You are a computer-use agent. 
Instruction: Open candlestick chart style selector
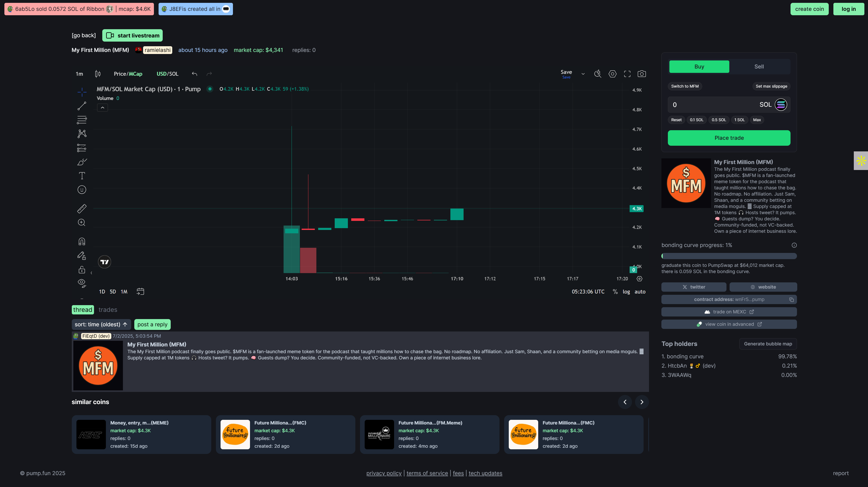98,74
